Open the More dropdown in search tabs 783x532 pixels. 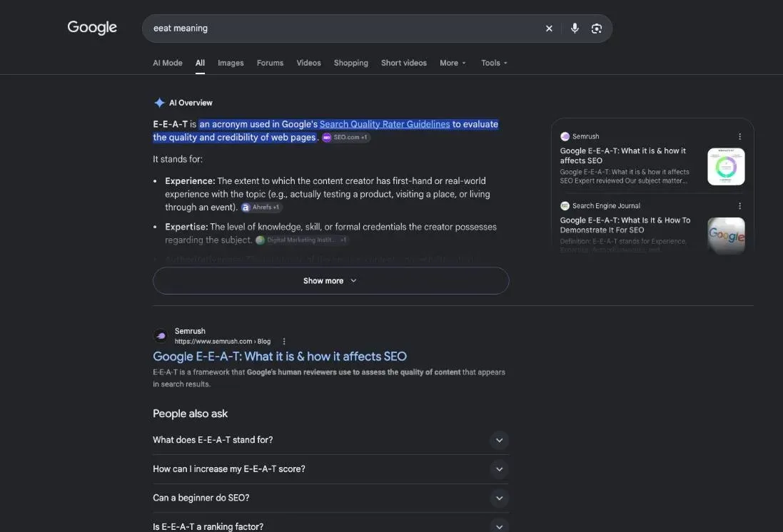click(453, 63)
